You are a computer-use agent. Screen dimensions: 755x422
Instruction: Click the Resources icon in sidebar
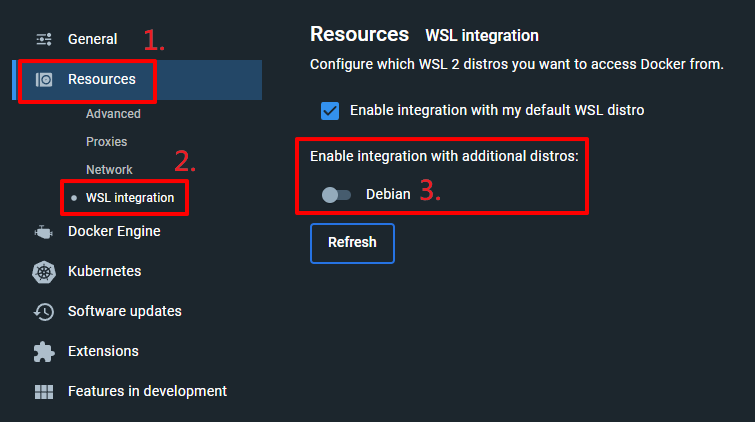point(44,80)
